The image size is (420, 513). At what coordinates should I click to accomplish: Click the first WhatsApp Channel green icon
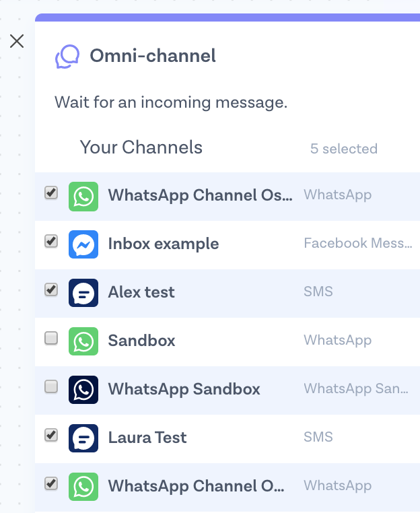tap(83, 195)
